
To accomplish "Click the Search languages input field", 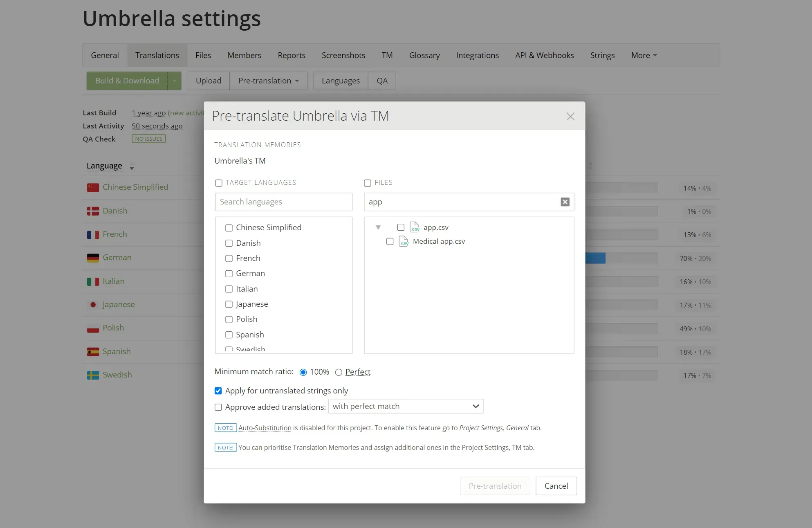I will [x=283, y=202].
